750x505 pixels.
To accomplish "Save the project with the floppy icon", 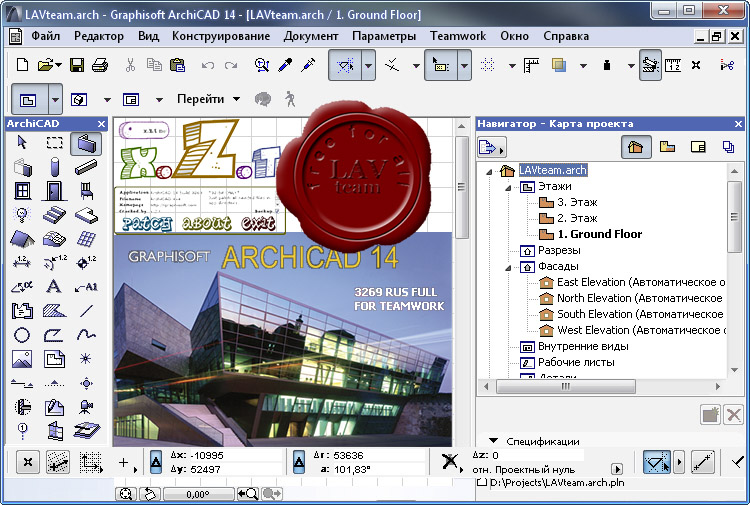I will [77, 65].
